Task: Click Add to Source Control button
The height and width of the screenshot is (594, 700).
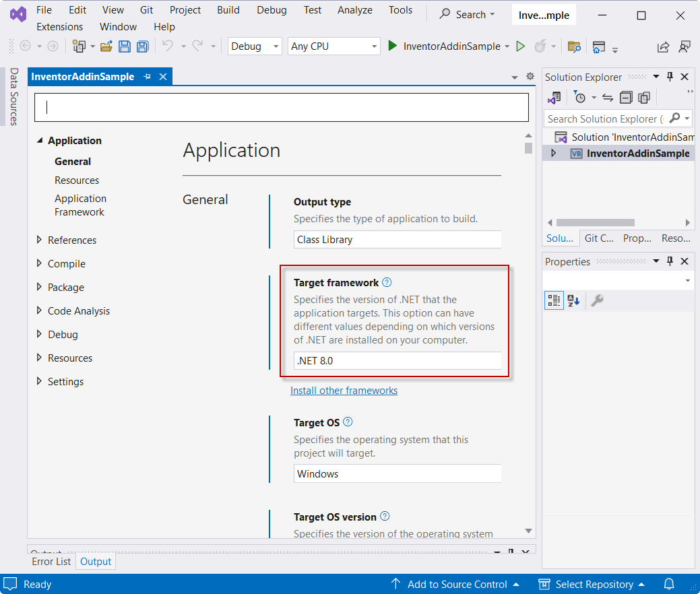Action: point(455,584)
